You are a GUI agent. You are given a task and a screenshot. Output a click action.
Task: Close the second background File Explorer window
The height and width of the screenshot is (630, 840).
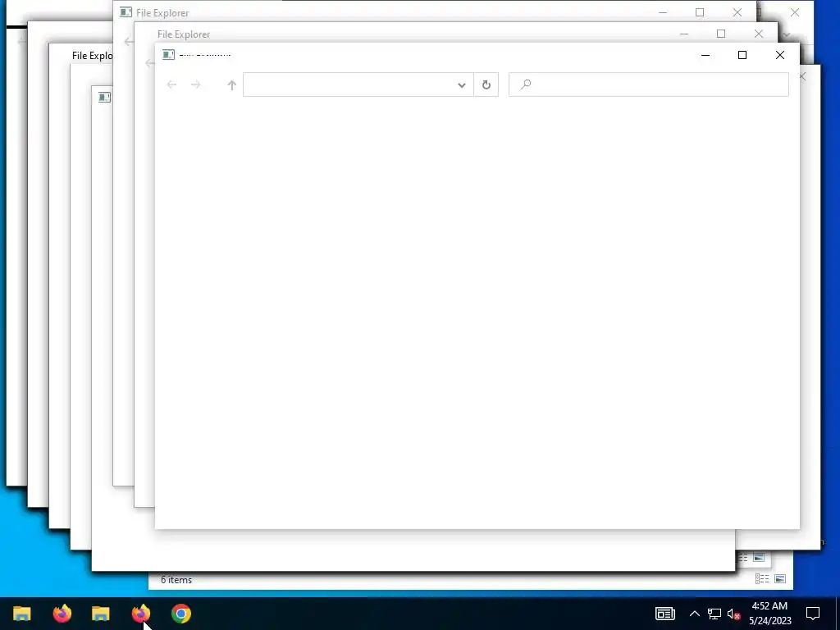[x=759, y=34]
